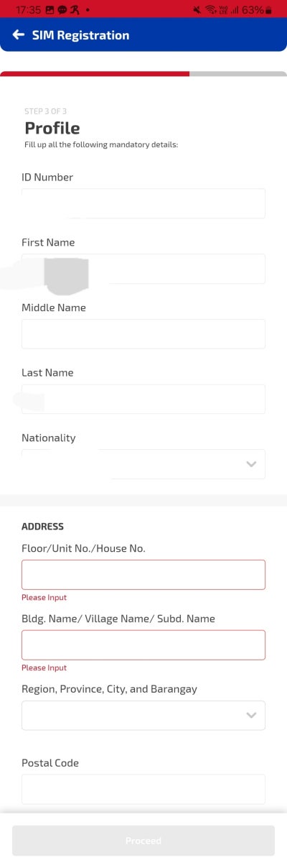Tap the Proceed button

[x=143, y=841]
